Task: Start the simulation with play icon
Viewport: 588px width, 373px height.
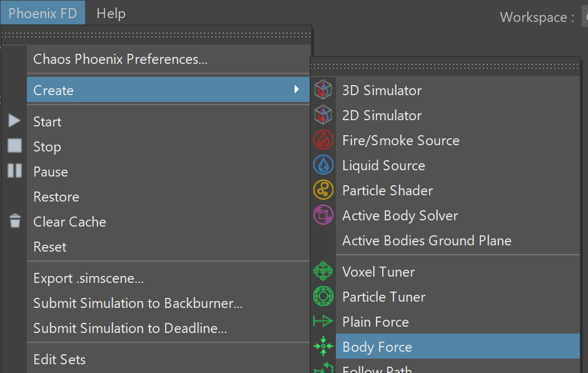Action: tap(14, 121)
